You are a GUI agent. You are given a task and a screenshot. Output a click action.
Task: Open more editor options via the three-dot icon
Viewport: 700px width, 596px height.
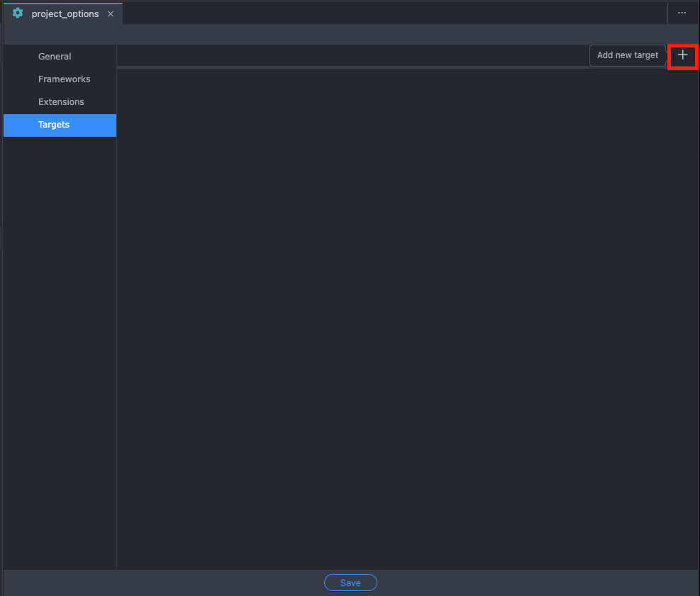[682, 13]
